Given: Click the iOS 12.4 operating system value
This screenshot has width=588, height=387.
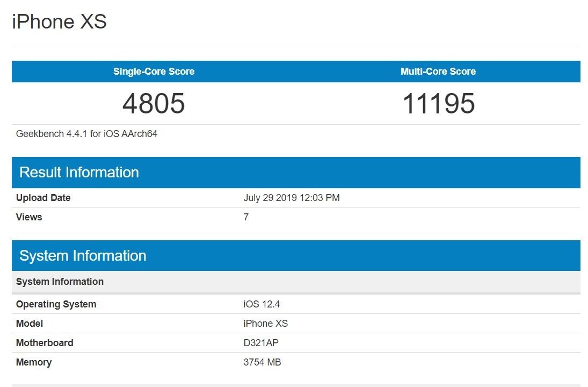Looking at the screenshot, I should click(262, 304).
